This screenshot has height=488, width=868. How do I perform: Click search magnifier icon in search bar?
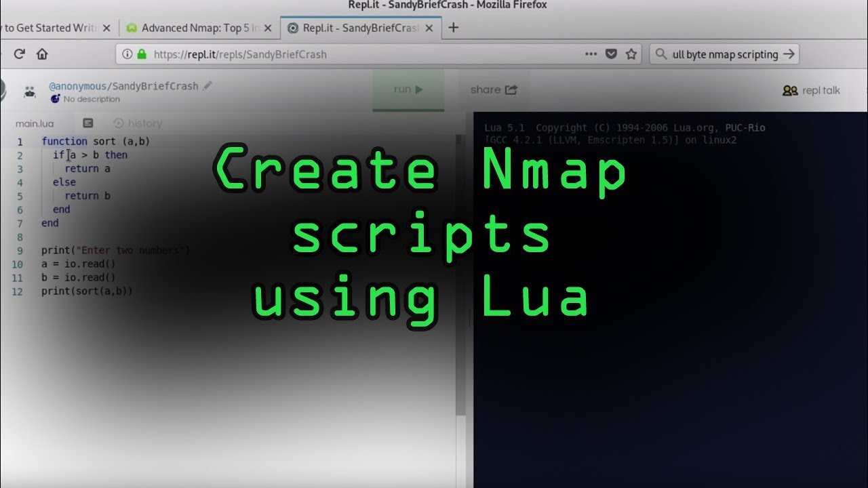tap(661, 55)
